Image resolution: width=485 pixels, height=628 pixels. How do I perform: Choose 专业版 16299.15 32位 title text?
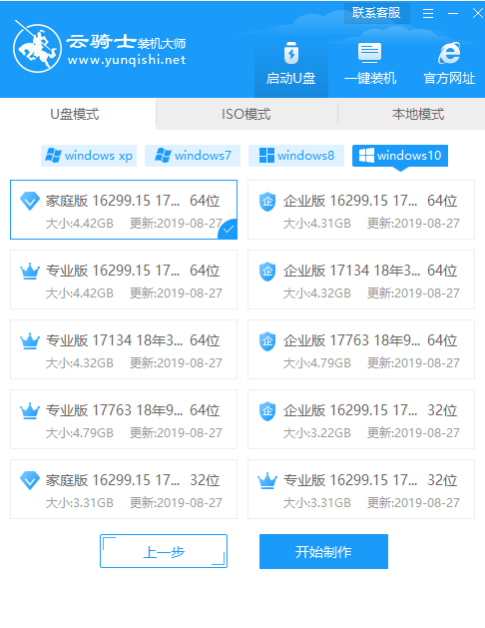[370, 480]
